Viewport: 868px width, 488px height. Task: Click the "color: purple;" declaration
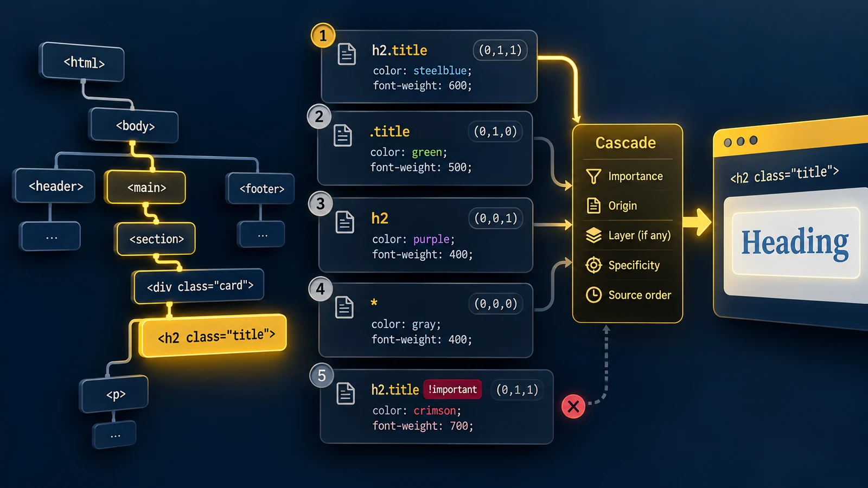413,239
